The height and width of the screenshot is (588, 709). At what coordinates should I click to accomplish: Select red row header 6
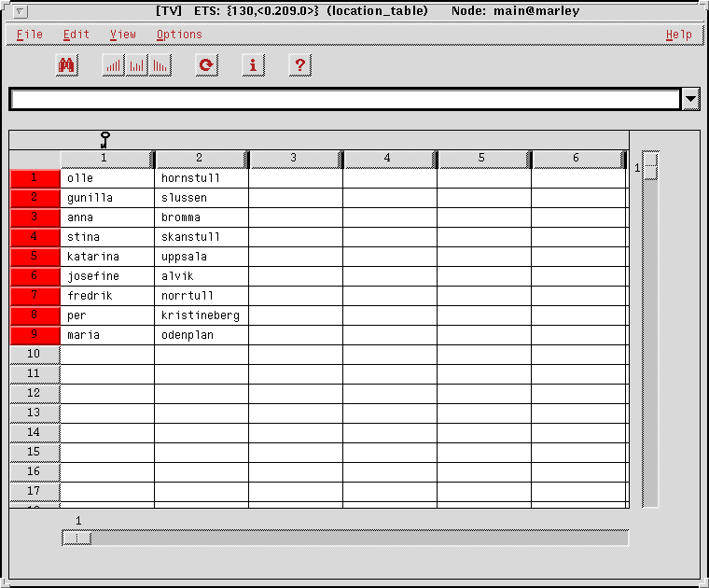[35, 276]
